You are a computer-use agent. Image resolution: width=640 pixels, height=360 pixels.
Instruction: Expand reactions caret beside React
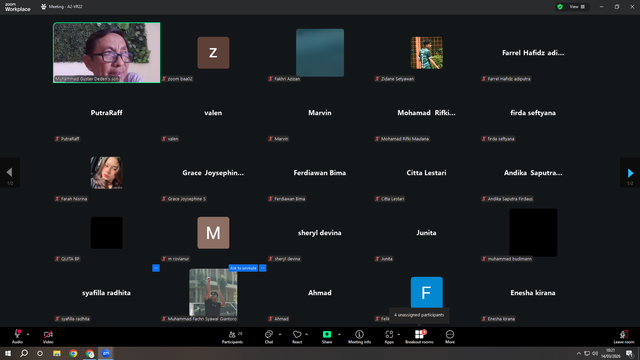307,334
